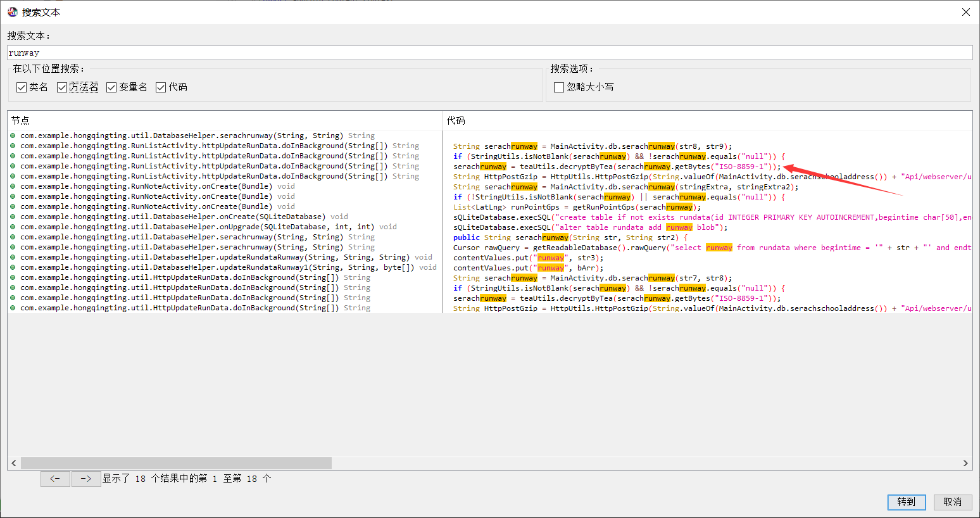Untick the 代码 search location checkbox
Image resolution: width=980 pixels, height=518 pixels.
click(x=161, y=87)
